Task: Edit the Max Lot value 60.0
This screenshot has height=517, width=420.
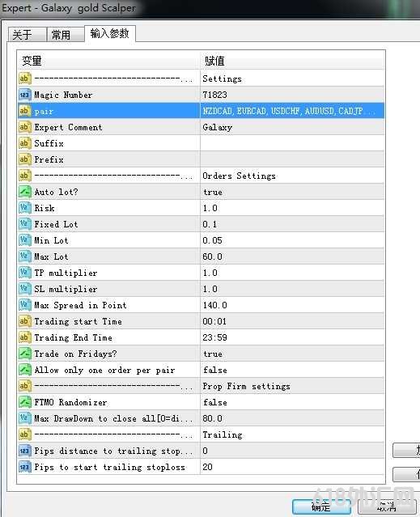Action: tap(292, 256)
